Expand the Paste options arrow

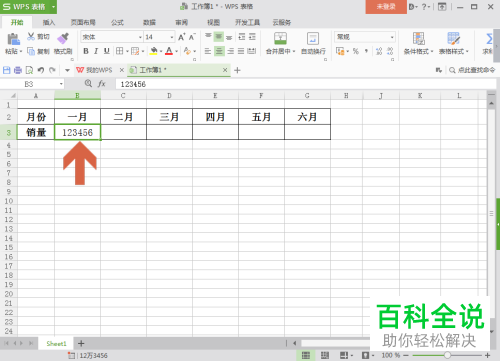tap(21, 52)
